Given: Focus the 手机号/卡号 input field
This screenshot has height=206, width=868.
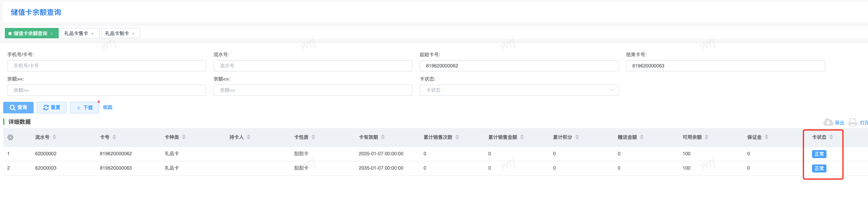Looking at the screenshot, I should coord(106,66).
